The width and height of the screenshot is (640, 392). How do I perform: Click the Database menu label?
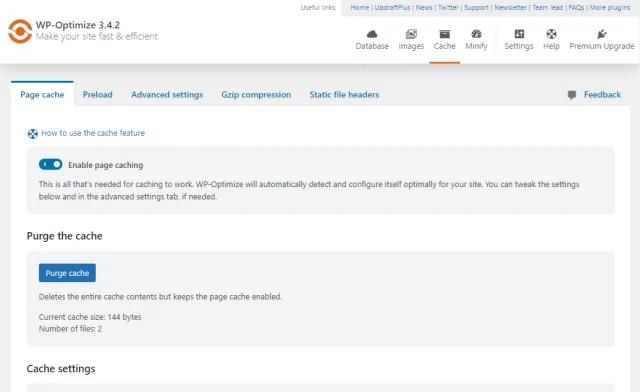tap(372, 46)
